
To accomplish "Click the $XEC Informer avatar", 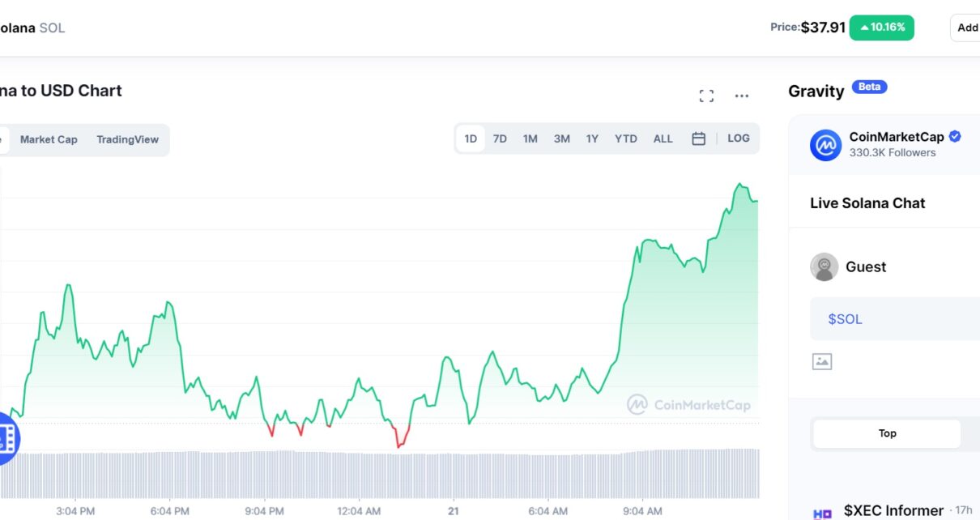I will pos(822,513).
